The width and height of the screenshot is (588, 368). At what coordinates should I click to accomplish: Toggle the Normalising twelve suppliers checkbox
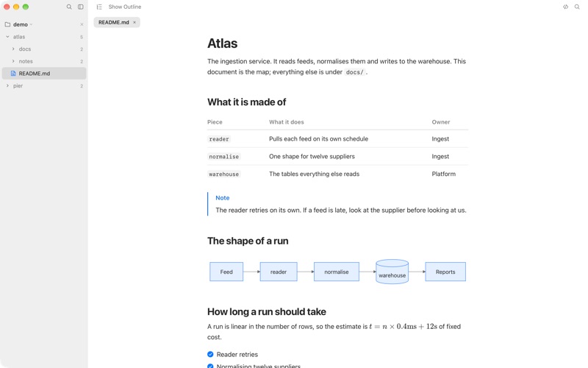tap(210, 366)
